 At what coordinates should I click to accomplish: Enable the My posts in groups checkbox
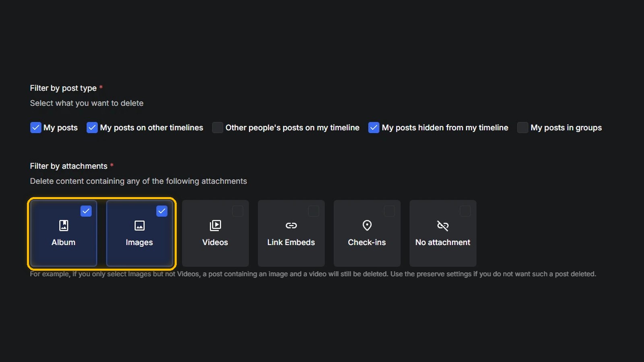click(522, 128)
